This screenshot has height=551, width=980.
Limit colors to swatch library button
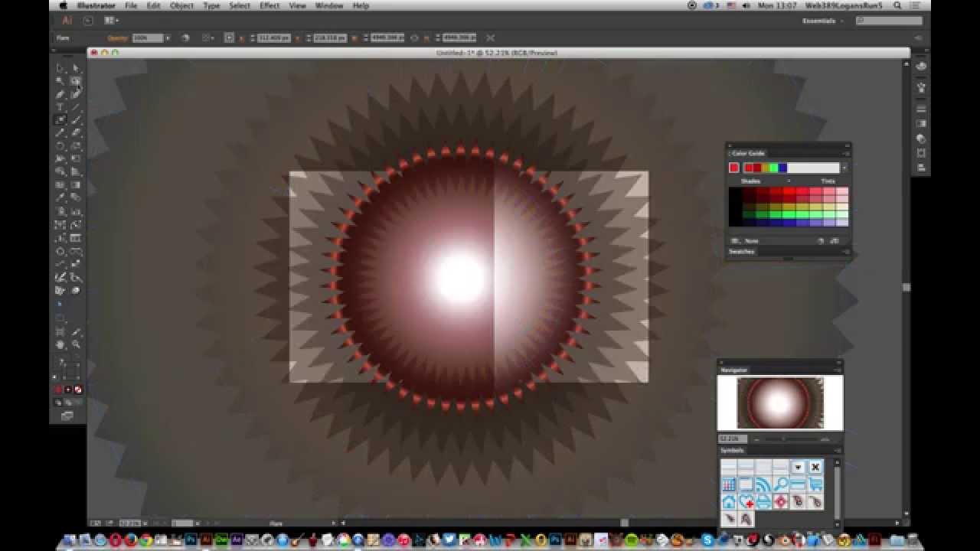[x=736, y=241]
